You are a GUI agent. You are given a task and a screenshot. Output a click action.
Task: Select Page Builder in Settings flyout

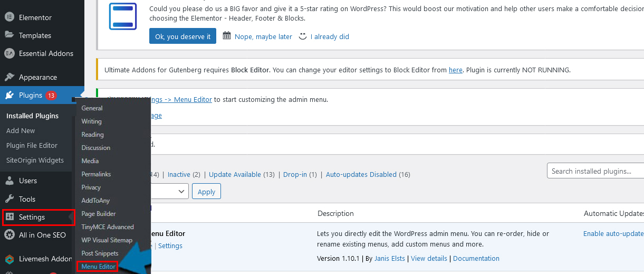click(x=99, y=213)
